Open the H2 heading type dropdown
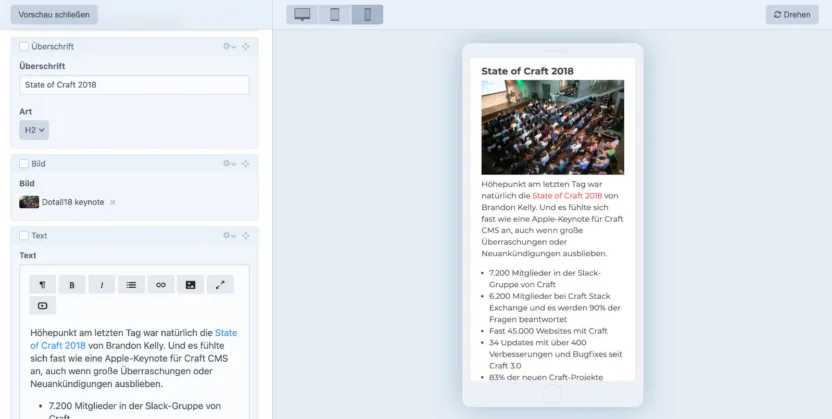 [x=34, y=130]
